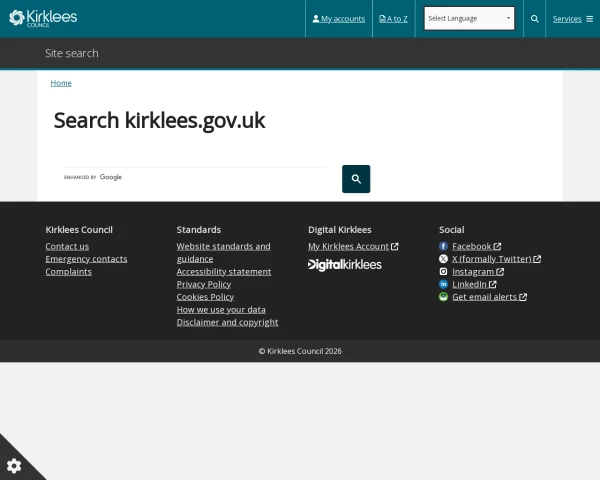Open the Cookies Policy link

[x=205, y=297]
